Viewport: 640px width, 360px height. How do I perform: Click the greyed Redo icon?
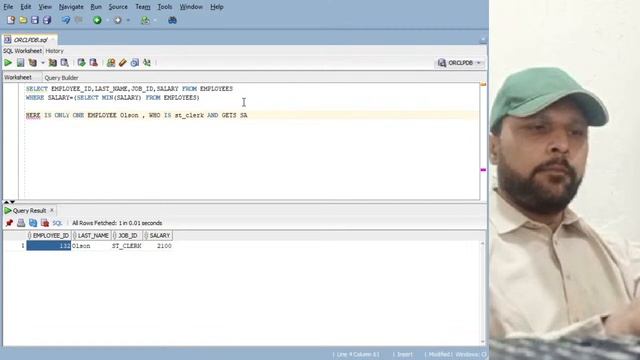(x=78, y=20)
